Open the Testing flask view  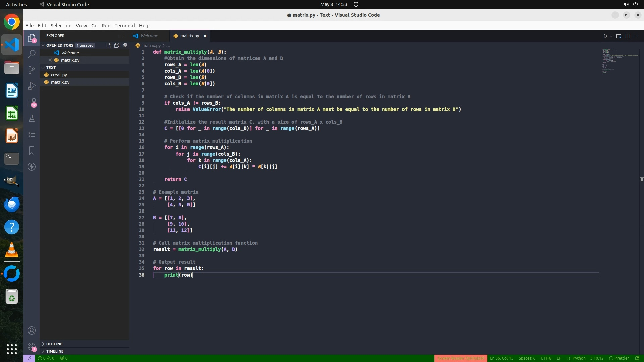point(32,118)
